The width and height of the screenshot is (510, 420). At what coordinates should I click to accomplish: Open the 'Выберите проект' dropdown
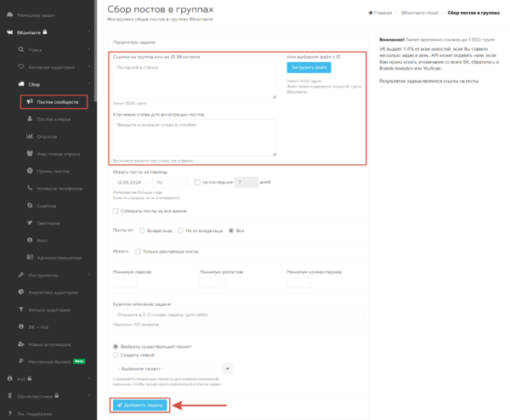173,369
